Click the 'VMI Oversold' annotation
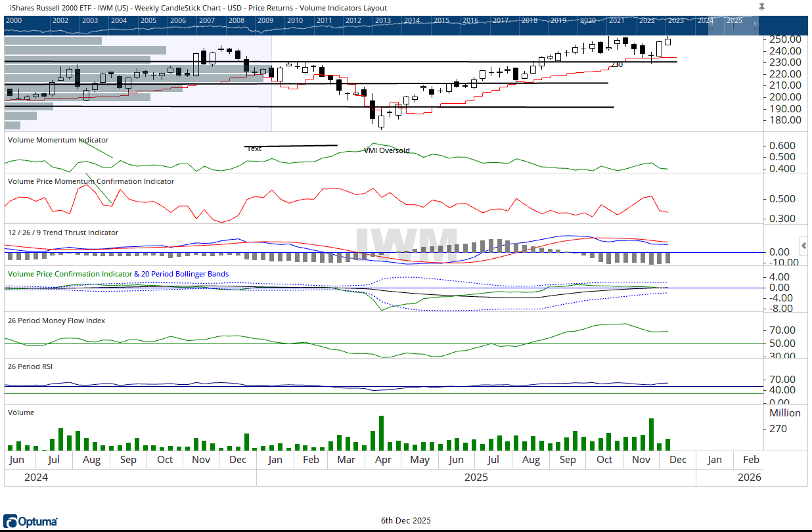Screen dimensions: 812x532 coord(386,150)
